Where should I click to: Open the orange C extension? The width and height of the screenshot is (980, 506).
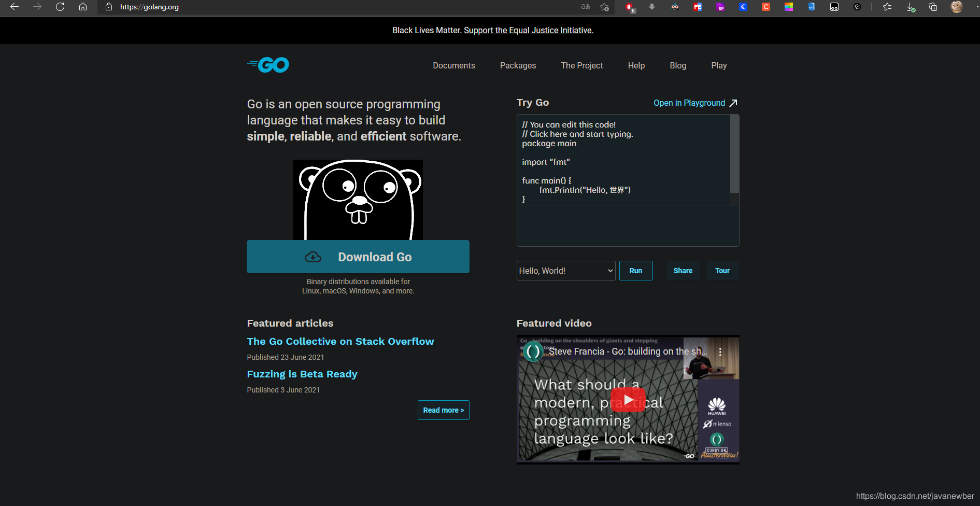(766, 7)
